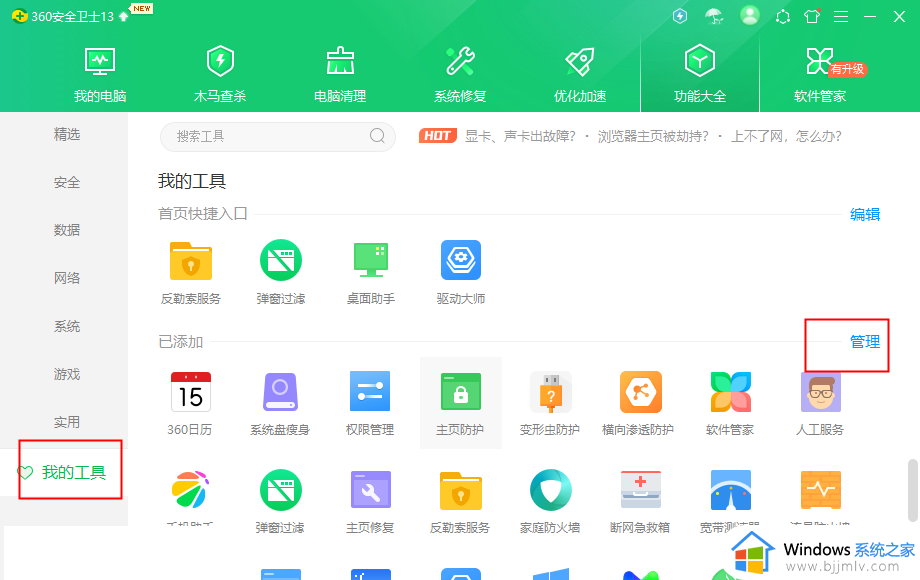Launch the 驱动大师 tool
920x580 pixels.
pyautogui.click(x=461, y=273)
